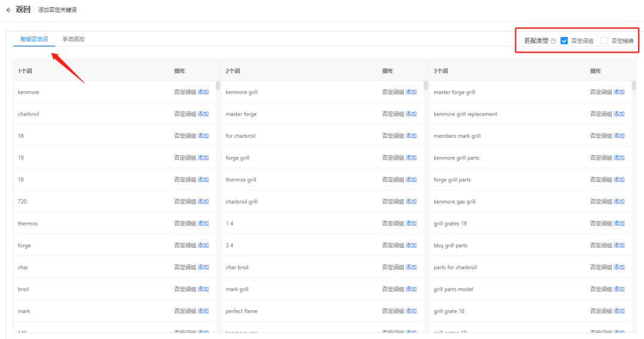
Task: Add 'char broil' phrase
Action: pos(411,267)
